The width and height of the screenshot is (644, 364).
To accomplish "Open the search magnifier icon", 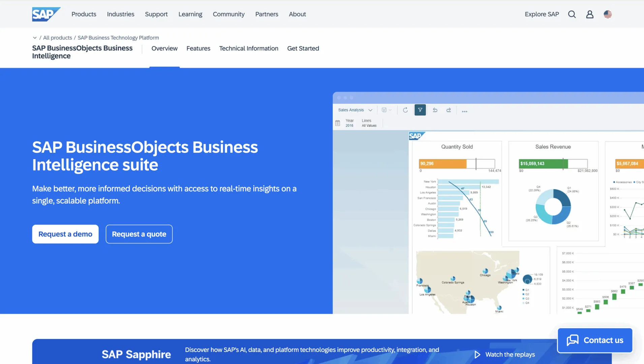I will [x=572, y=14].
